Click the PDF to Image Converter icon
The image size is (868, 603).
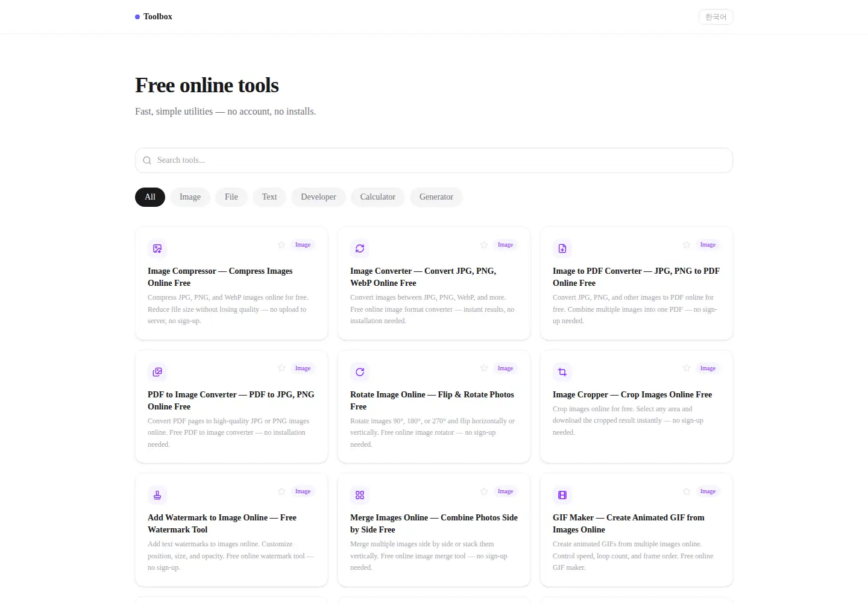tap(157, 372)
